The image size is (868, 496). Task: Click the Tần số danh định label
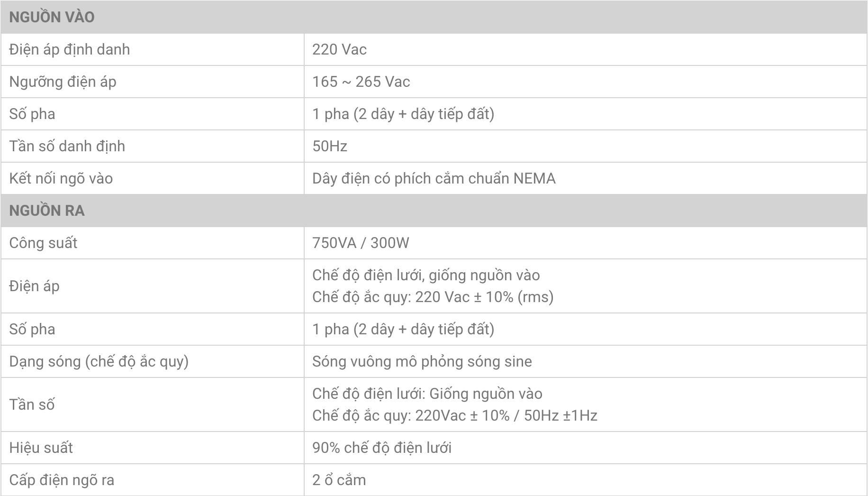pos(67,146)
